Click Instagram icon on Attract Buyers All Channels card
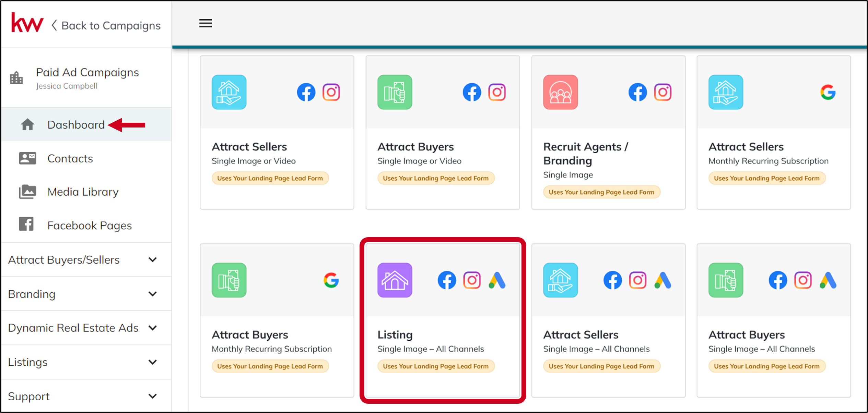868x413 pixels. click(803, 280)
